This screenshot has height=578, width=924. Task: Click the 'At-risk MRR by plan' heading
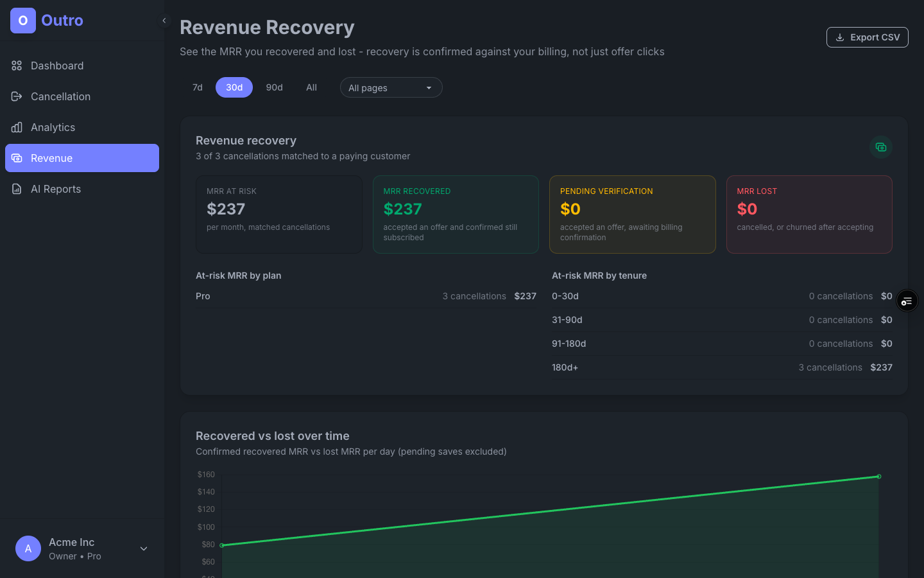coord(239,276)
